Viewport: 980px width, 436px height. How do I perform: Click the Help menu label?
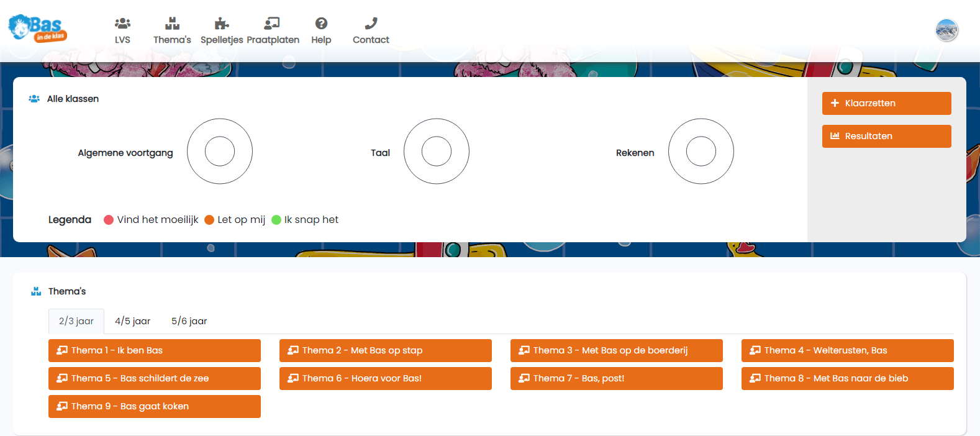[321, 40]
